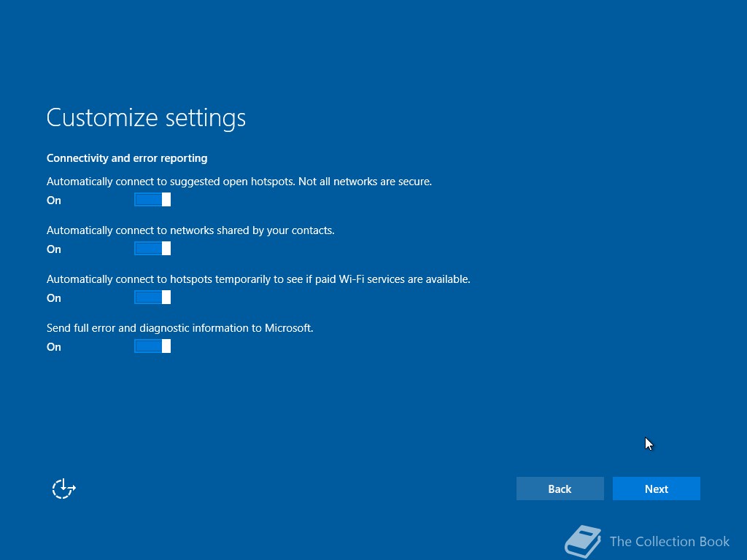Image resolution: width=747 pixels, height=560 pixels.
Task: Click text 'Automatically connect to networks shared by your contacts'
Action: coord(190,230)
